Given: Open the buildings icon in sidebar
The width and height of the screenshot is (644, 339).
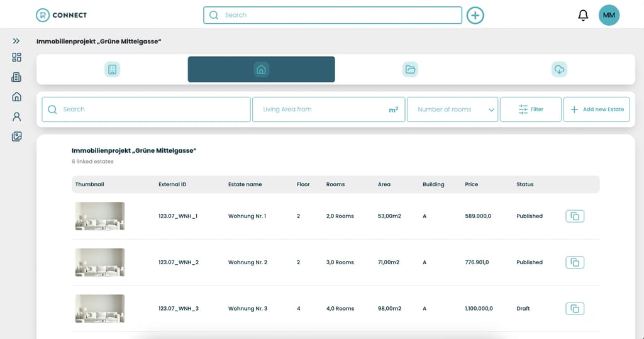Looking at the screenshot, I should [16, 77].
